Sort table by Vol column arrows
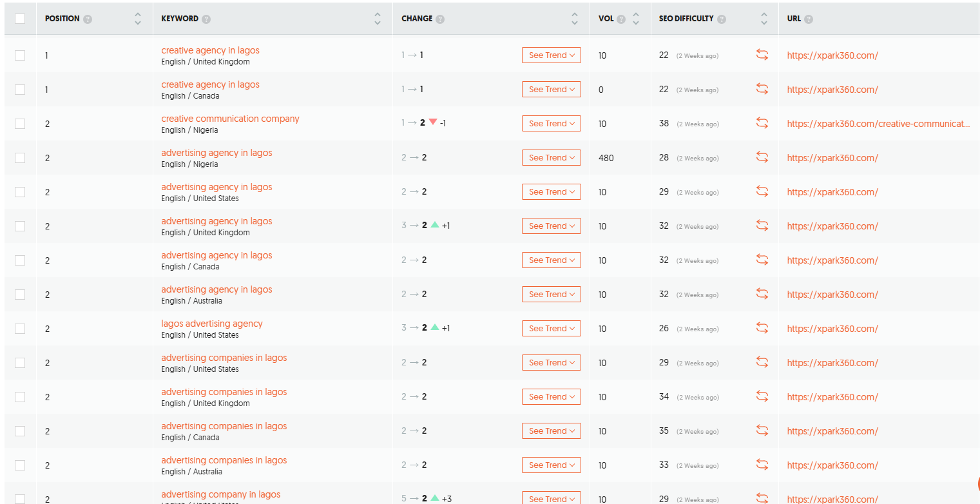Image resolution: width=980 pixels, height=504 pixels. (636, 19)
